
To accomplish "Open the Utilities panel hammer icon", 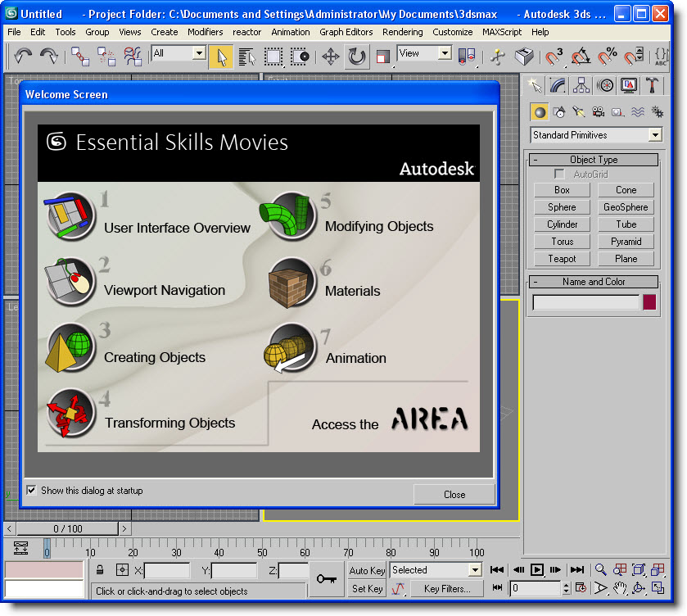I will pos(652,84).
